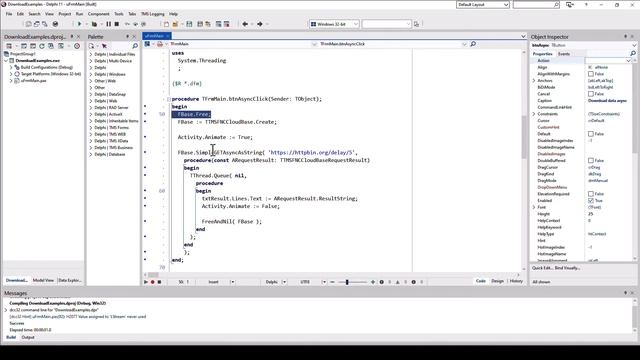Pin the Object Inspector panel
640x360 pixels.
pos(625,36)
